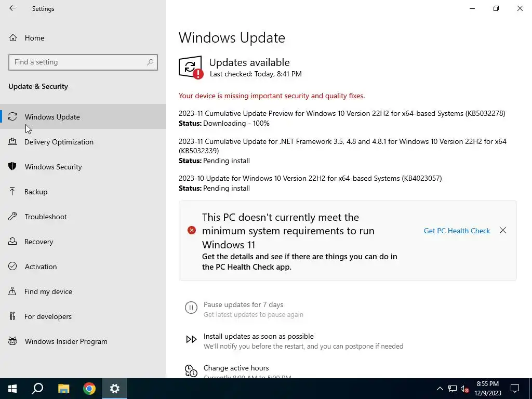The height and width of the screenshot is (399, 532).
Task: Open the Get PC Health Check link
Action: (x=457, y=231)
